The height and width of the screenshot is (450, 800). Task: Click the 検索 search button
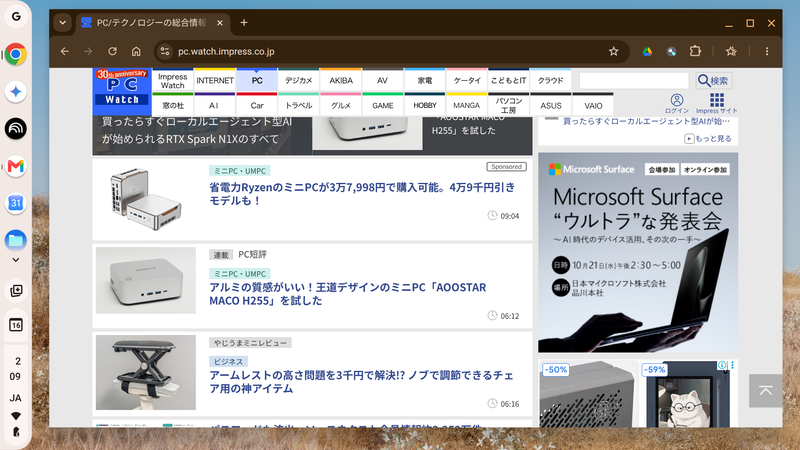click(714, 80)
